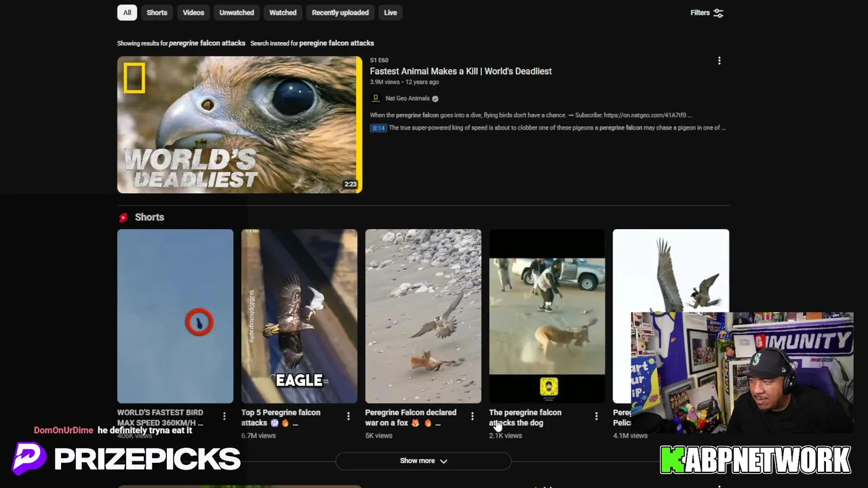
Task: Open options menu for World's Fastest Bird short
Action: pos(224,416)
